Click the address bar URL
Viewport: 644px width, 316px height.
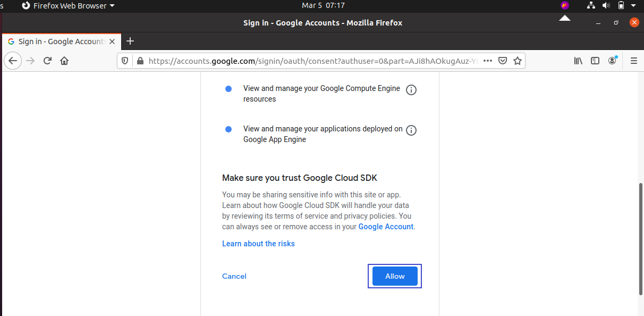pyautogui.click(x=314, y=61)
